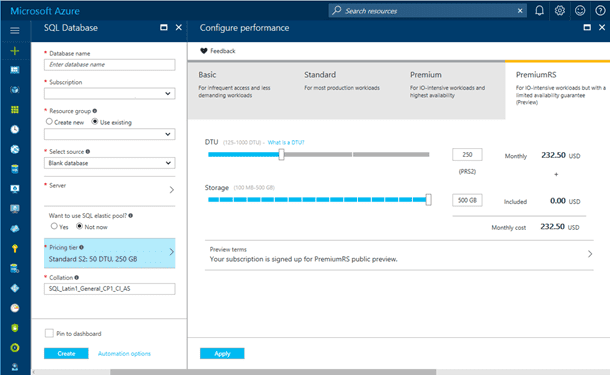Expand the Preview terms row

399,254
